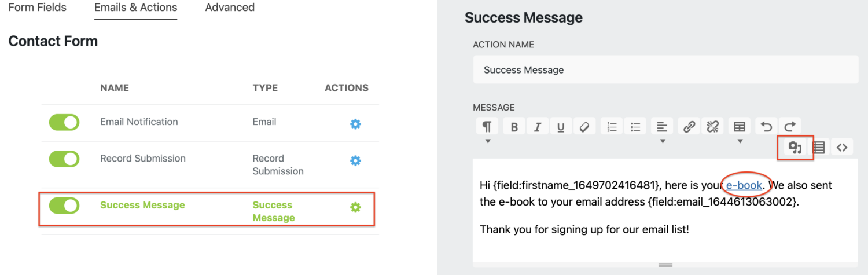Click the unlink broken-chain icon
The image size is (868, 275).
[x=712, y=127]
